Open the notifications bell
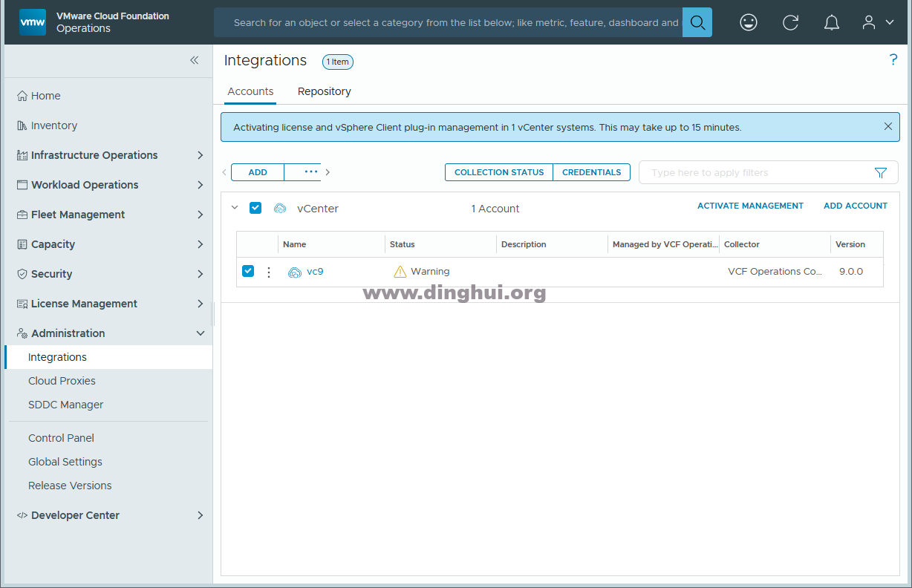 point(832,22)
